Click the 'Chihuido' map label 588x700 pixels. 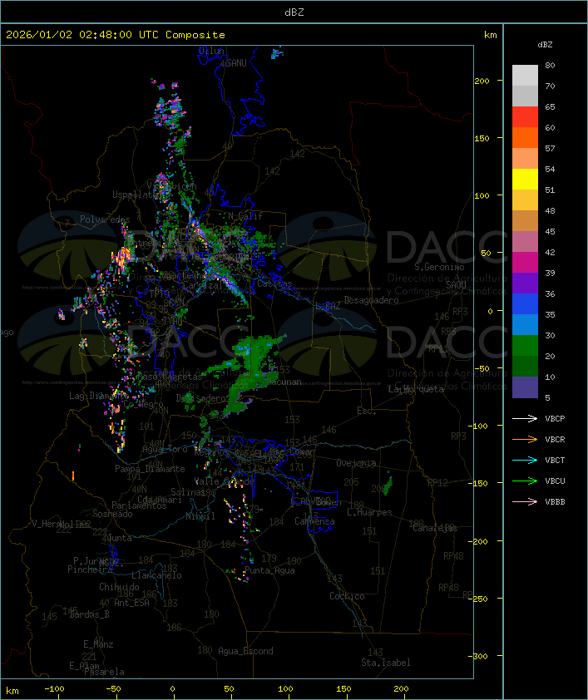(119, 587)
